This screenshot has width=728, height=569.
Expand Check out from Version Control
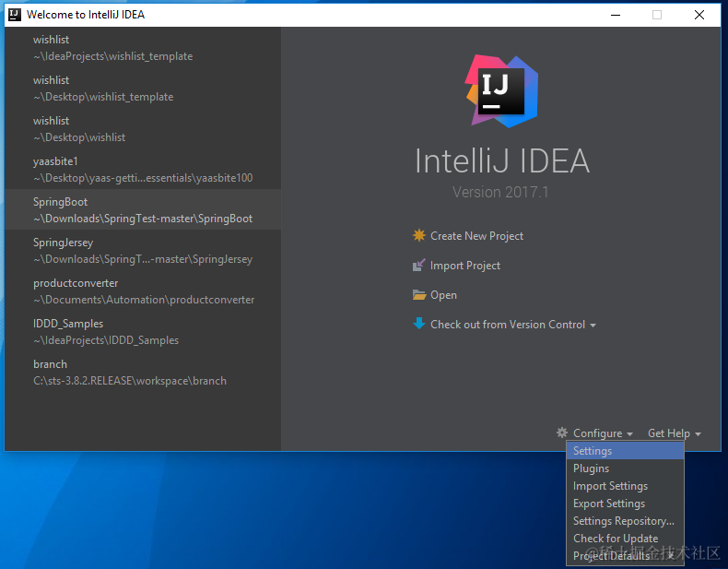508,325
